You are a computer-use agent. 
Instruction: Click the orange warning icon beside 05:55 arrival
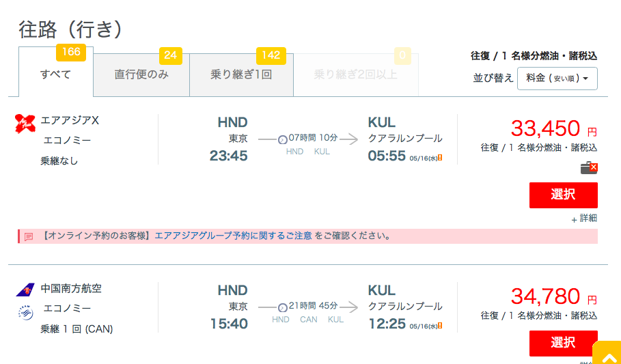(x=440, y=158)
